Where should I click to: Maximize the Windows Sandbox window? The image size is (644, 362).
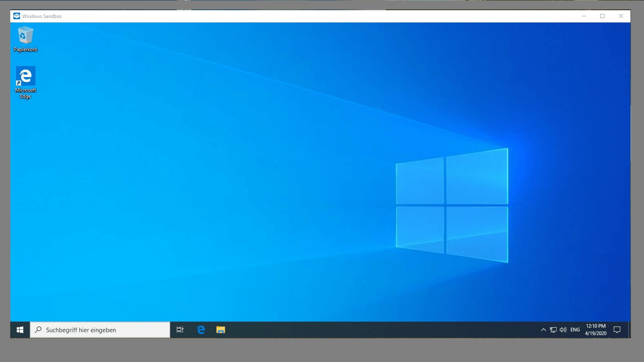pyautogui.click(x=603, y=16)
